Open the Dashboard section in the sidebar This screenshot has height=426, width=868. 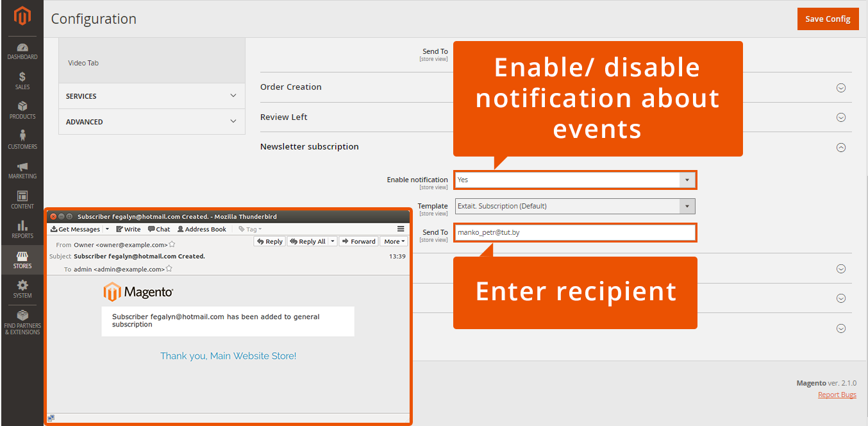coord(22,51)
